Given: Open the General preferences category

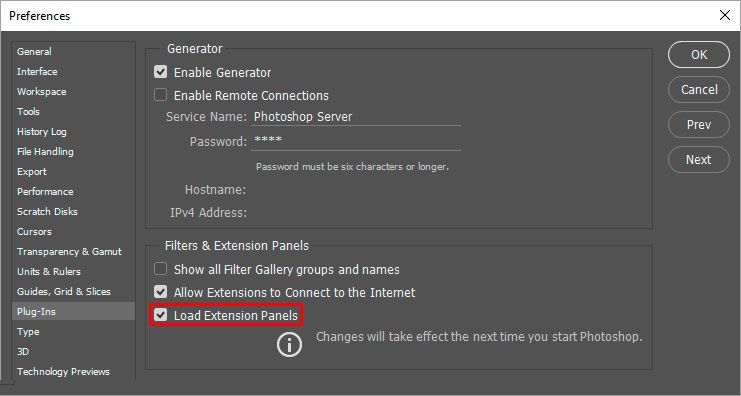Looking at the screenshot, I should coord(34,52).
